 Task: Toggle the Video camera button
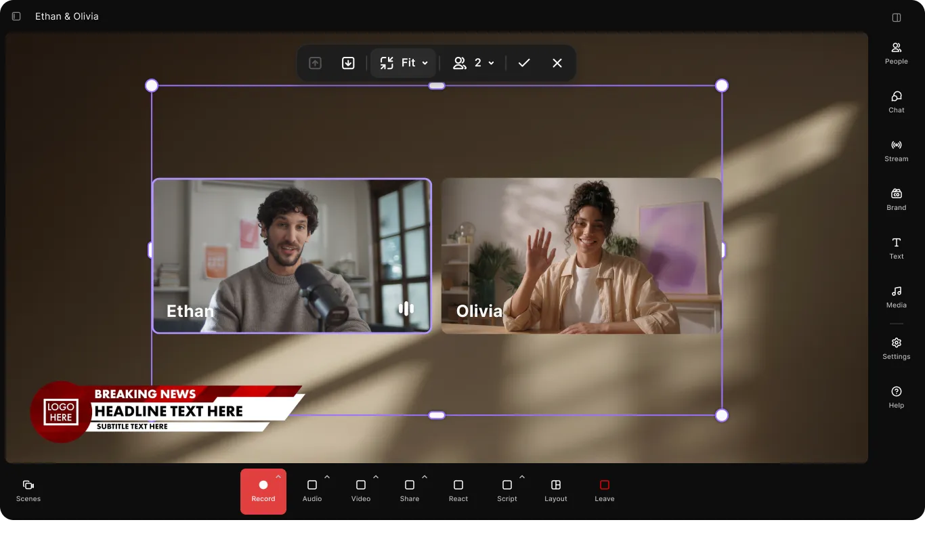(361, 492)
